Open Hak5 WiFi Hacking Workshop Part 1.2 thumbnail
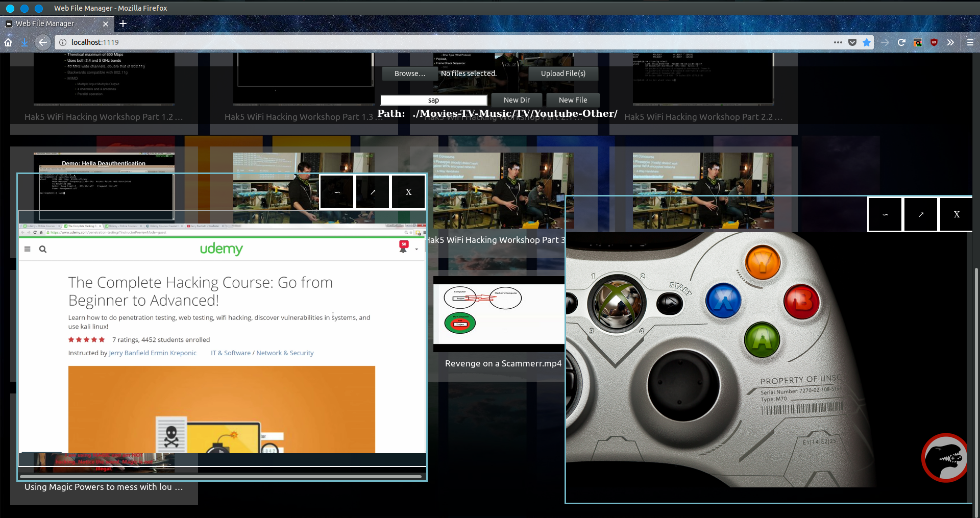 tap(104, 79)
